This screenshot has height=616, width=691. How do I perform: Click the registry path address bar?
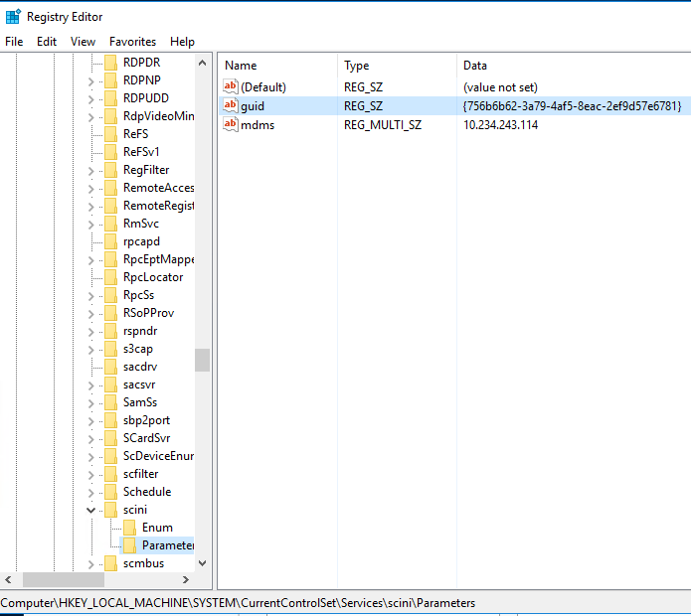346,602
